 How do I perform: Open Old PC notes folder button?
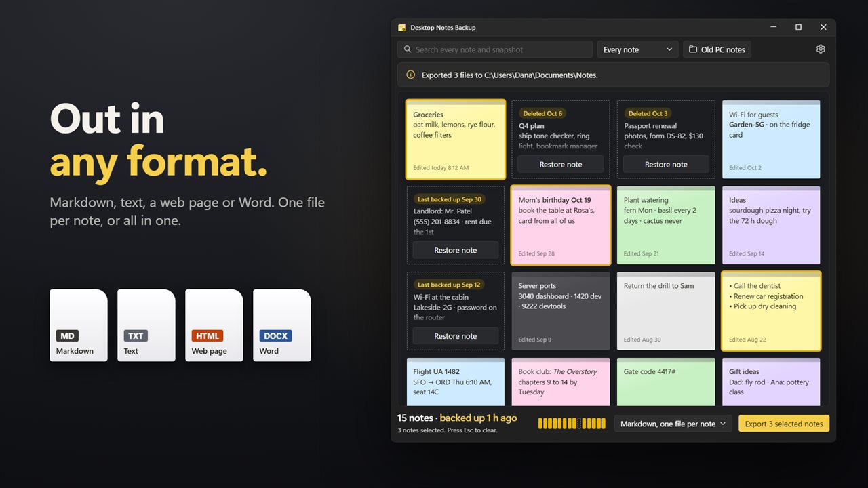click(x=717, y=49)
